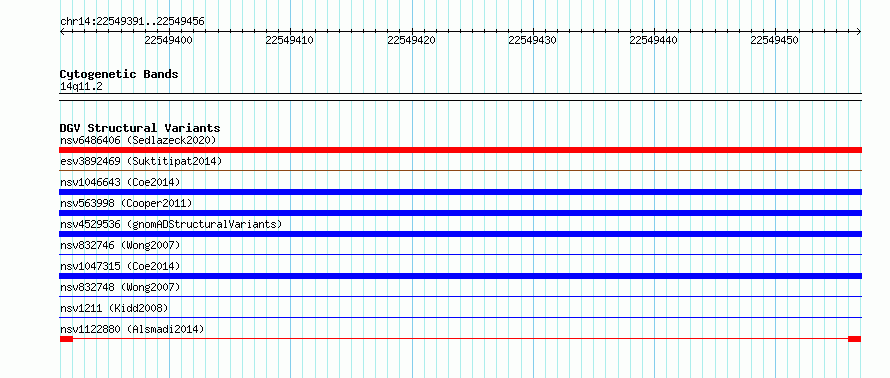This screenshot has height=378, width=890.
Task: Open the nsv563998 (Cooper2011) label
Action: [126, 203]
